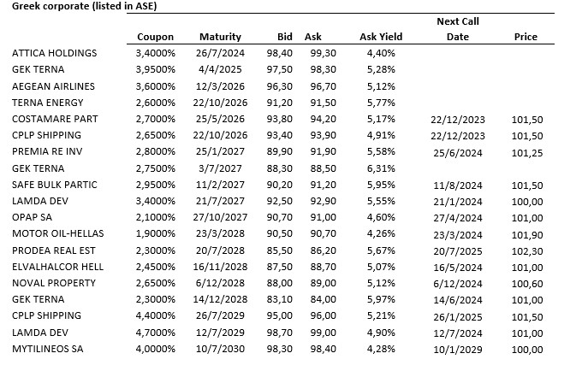Click the Coupon column header
The width and height of the screenshot is (588, 371).
tap(155, 37)
